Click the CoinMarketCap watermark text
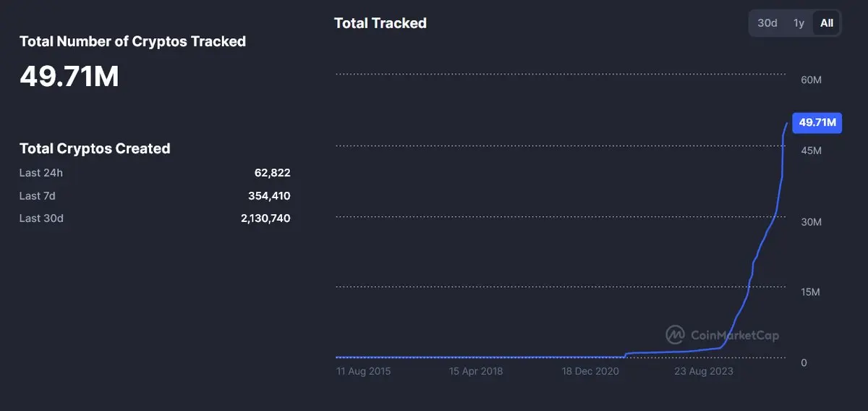Viewport: 868px width, 411px height. click(x=734, y=335)
